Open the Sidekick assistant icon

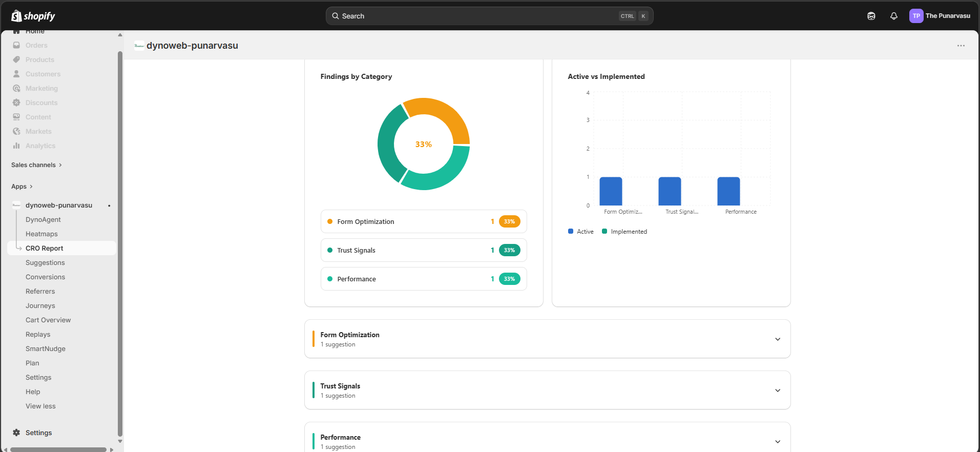coord(871,16)
